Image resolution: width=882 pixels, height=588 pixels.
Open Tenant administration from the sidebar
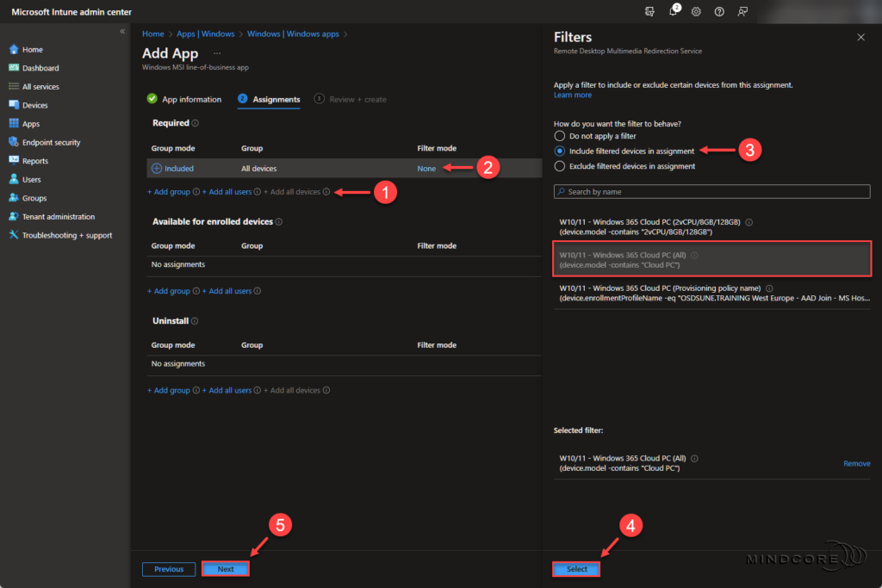click(12, 216)
